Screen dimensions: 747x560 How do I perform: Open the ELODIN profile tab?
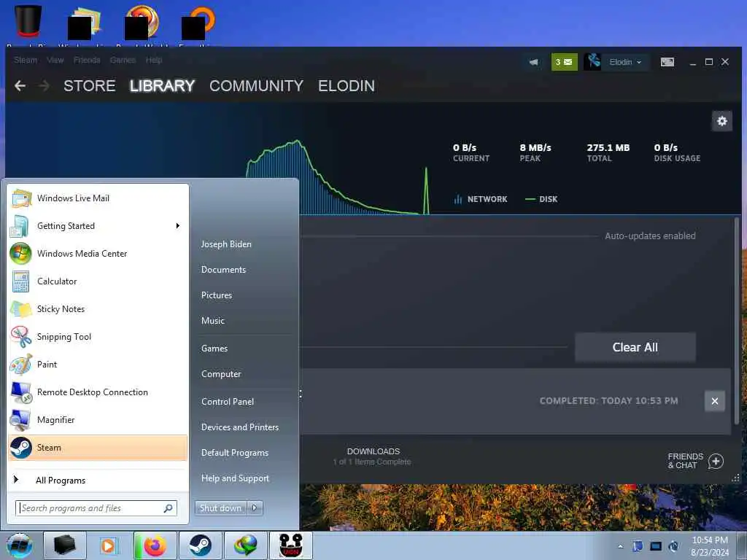click(347, 86)
